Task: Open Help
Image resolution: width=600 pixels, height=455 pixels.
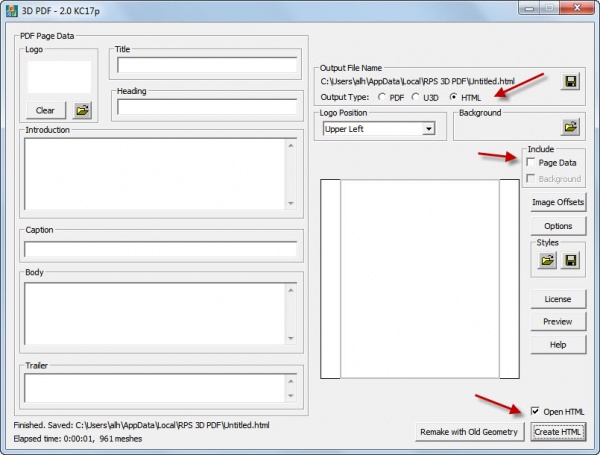Action: [x=558, y=345]
